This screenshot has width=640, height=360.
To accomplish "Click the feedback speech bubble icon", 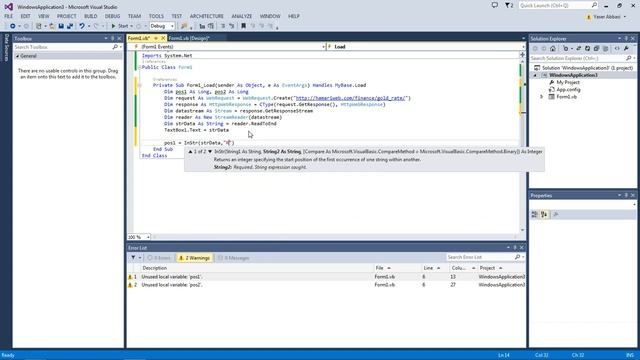I will [x=495, y=5].
